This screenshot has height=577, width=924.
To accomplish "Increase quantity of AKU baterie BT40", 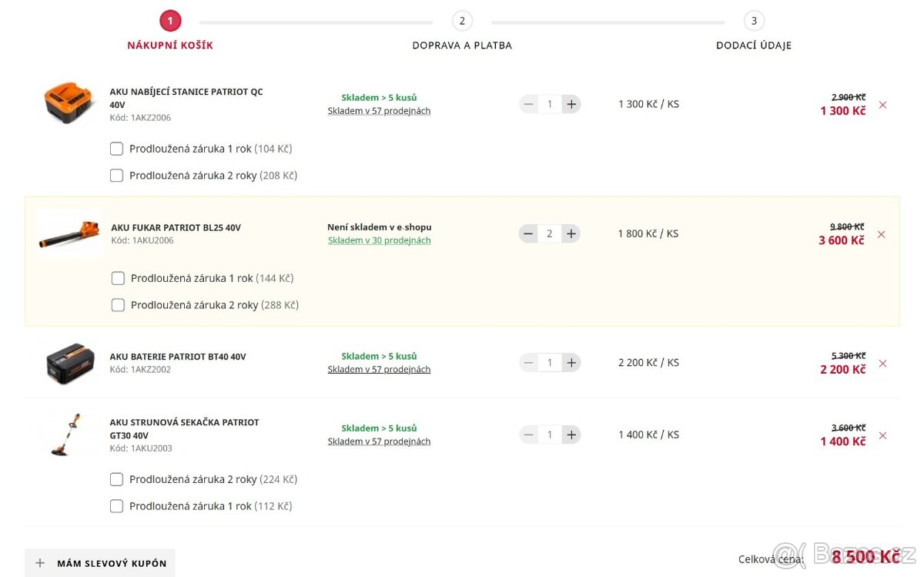I will click(x=571, y=363).
